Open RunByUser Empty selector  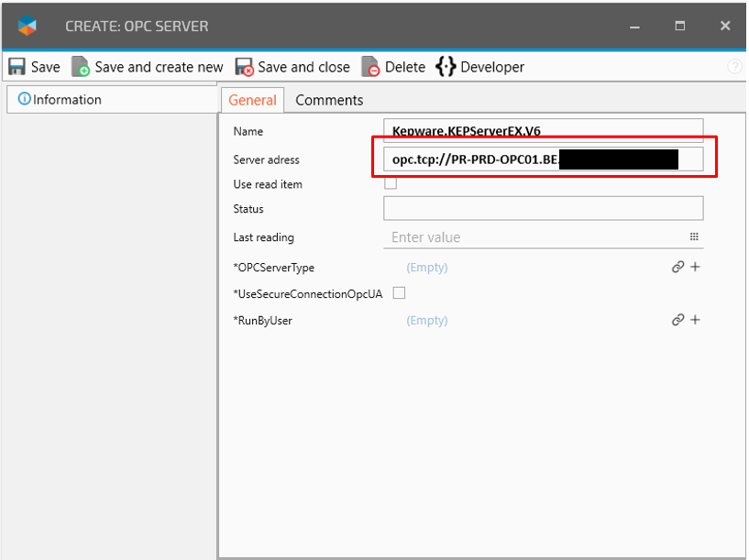coord(427,321)
